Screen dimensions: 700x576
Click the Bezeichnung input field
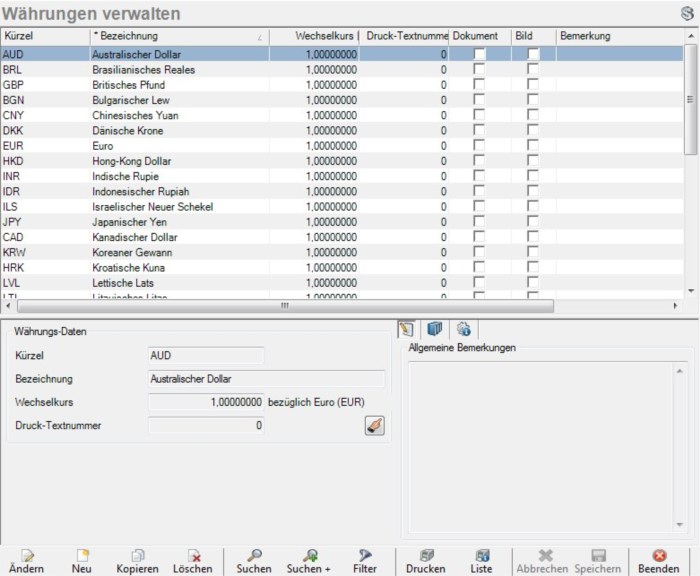266,379
